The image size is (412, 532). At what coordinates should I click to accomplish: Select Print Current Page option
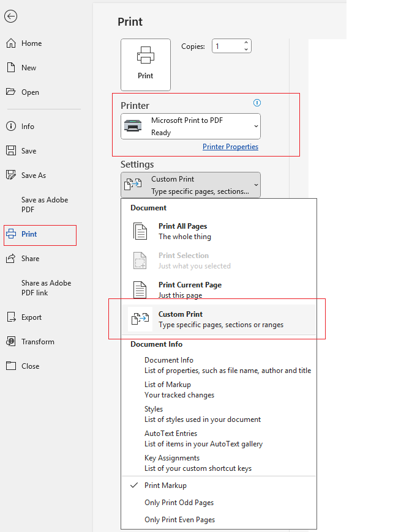pyautogui.click(x=219, y=290)
